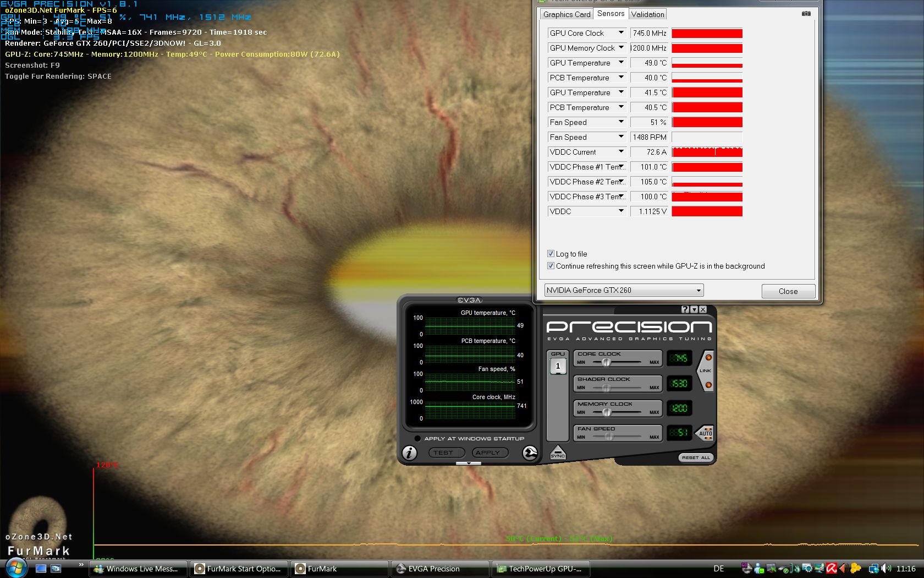Click the Windows Live Messenger tray icon

tap(759, 569)
